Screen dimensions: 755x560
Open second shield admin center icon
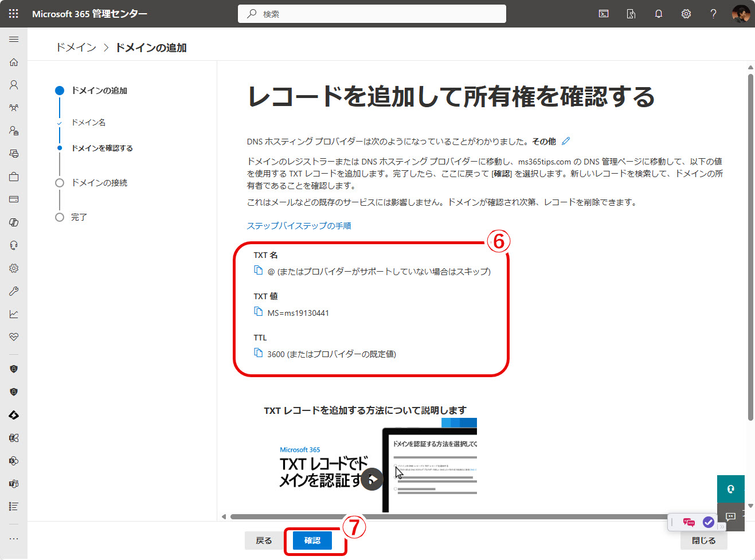pos(14,392)
